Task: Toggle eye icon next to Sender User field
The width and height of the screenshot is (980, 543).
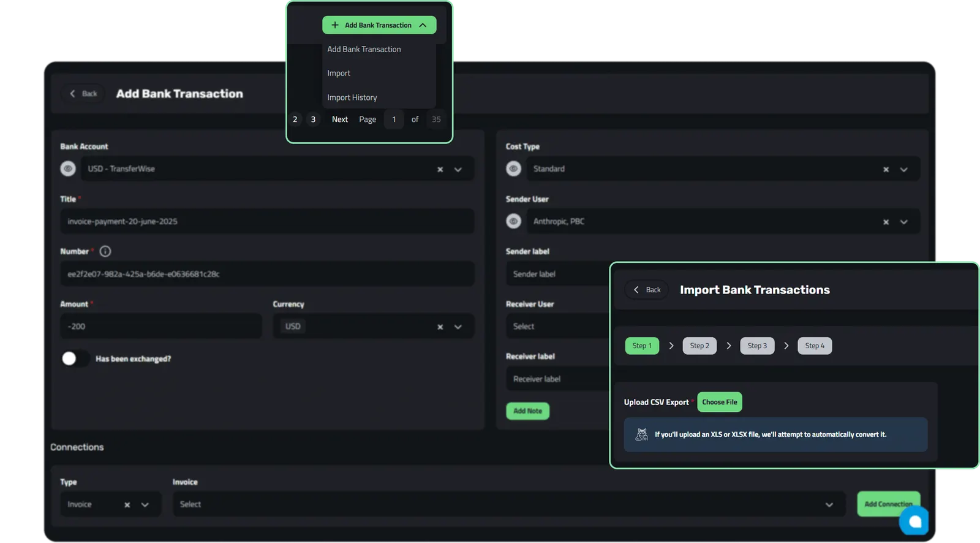Action: pos(513,221)
